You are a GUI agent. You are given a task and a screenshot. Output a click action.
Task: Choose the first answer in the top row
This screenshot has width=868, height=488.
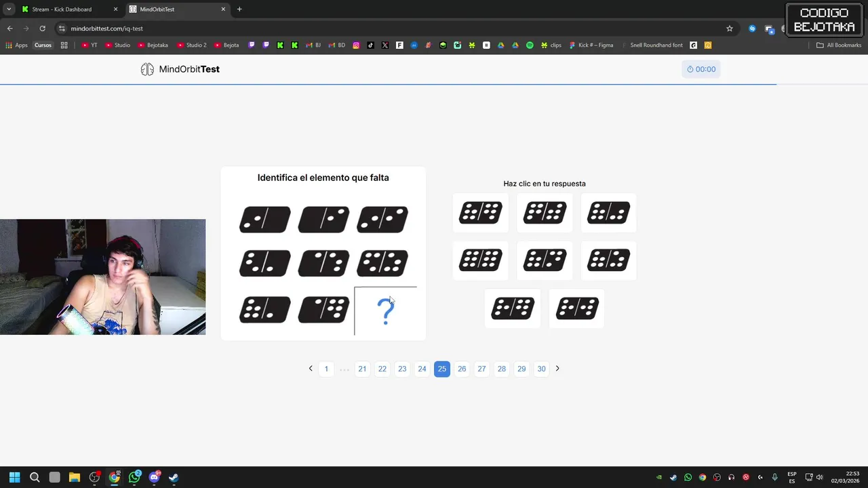481,213
